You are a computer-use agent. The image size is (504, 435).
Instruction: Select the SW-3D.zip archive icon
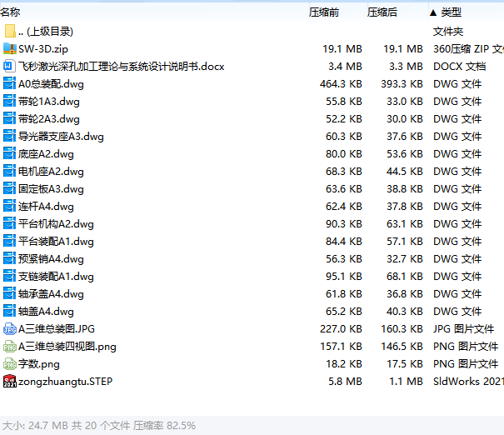pos(10,48)
